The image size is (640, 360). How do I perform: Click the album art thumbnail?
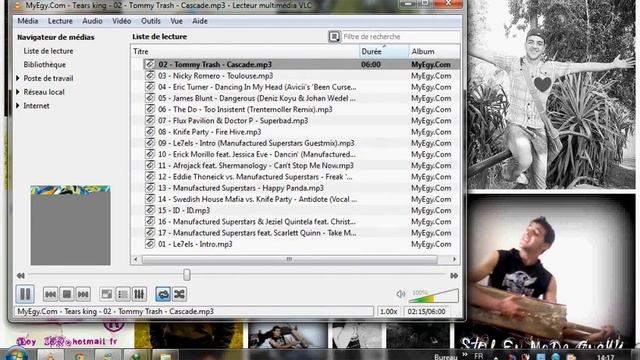click(x=70, y=225)
